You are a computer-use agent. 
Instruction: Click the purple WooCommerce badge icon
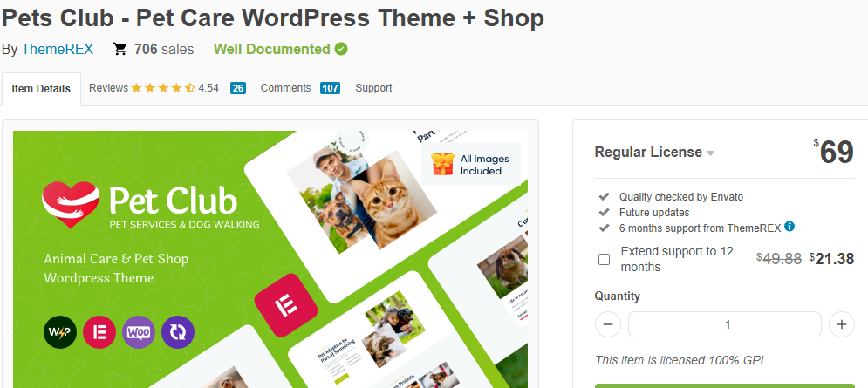tap(139, 332)
